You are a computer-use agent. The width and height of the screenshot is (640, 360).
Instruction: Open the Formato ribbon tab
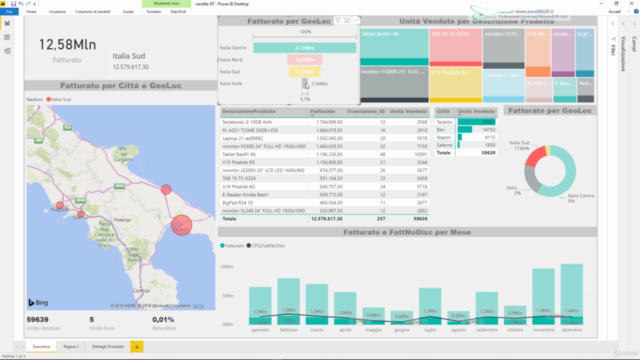click(x=153, y=11)
